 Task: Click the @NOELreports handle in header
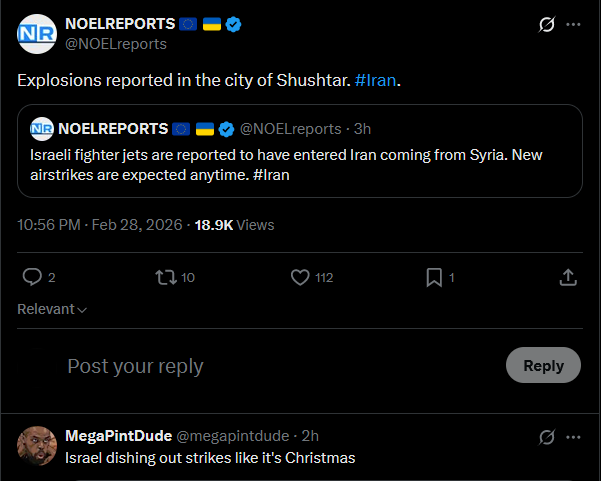coord(116,44)
